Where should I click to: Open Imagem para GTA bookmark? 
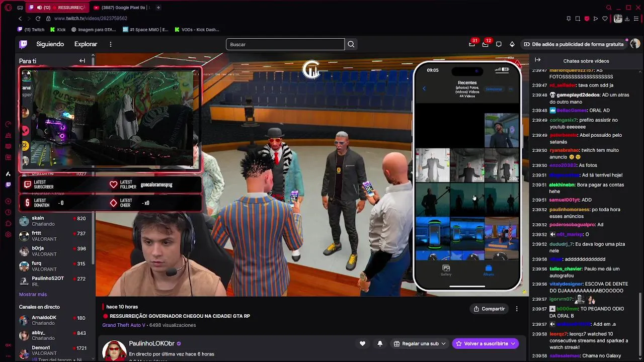click(94, 30)
